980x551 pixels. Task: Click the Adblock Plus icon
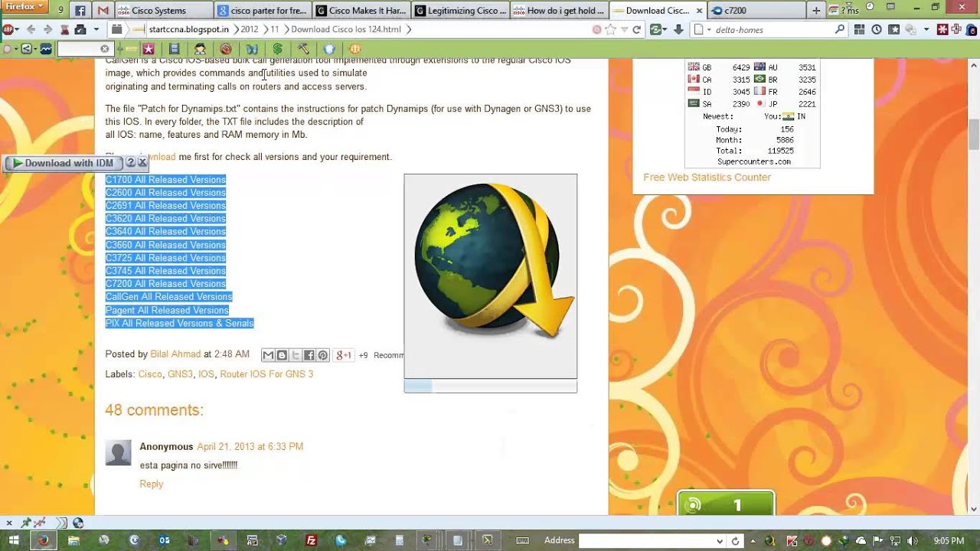(8, 29)
